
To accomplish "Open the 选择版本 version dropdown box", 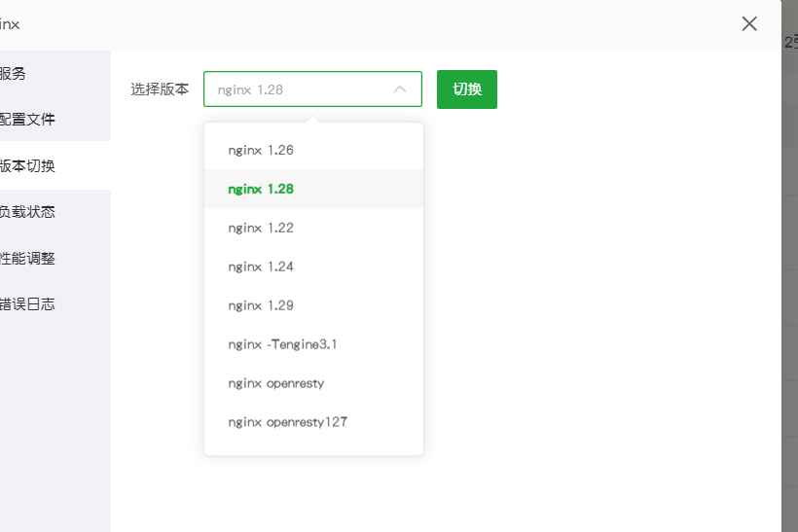I will pyautogui.click(x=312, y=89).
